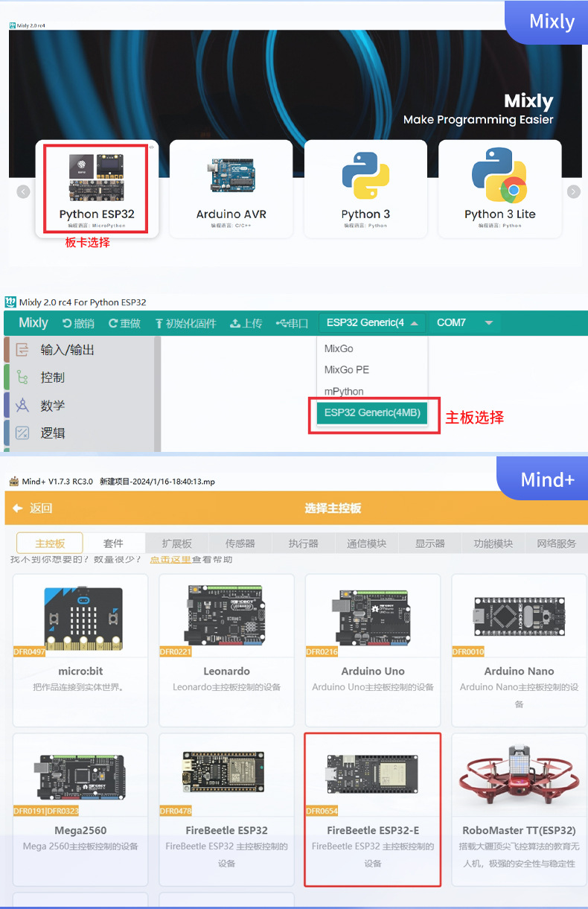588x909 pixels.
Task: Click 初始化固件 to initialize firmware
Action: tap(185, 323)
